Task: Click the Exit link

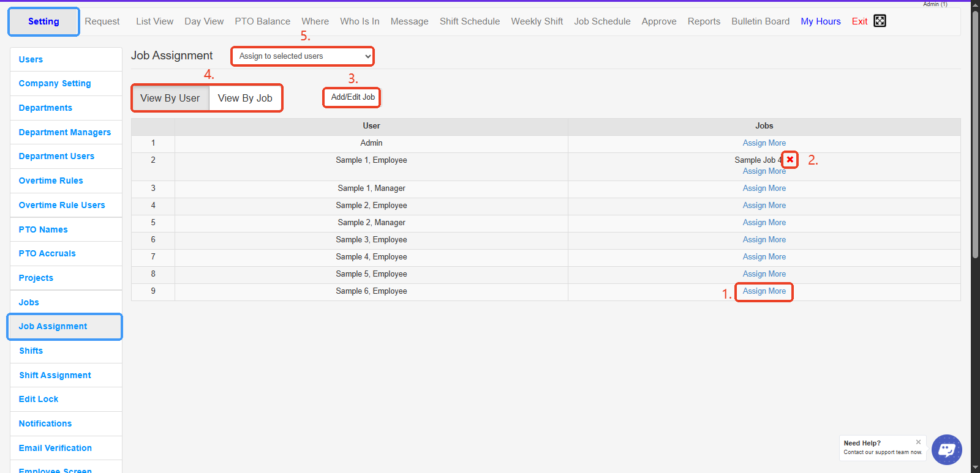Action: pyautogui.click(x=859, y=21)
